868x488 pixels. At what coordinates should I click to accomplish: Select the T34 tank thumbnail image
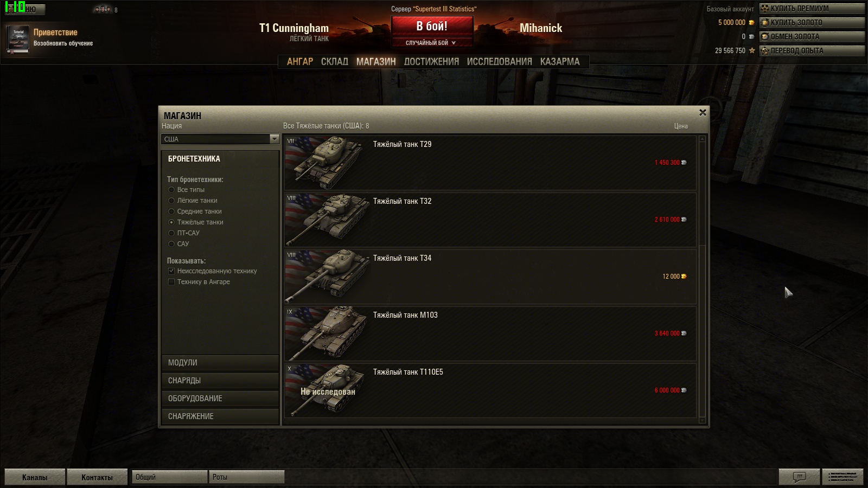tap(327, 276)
